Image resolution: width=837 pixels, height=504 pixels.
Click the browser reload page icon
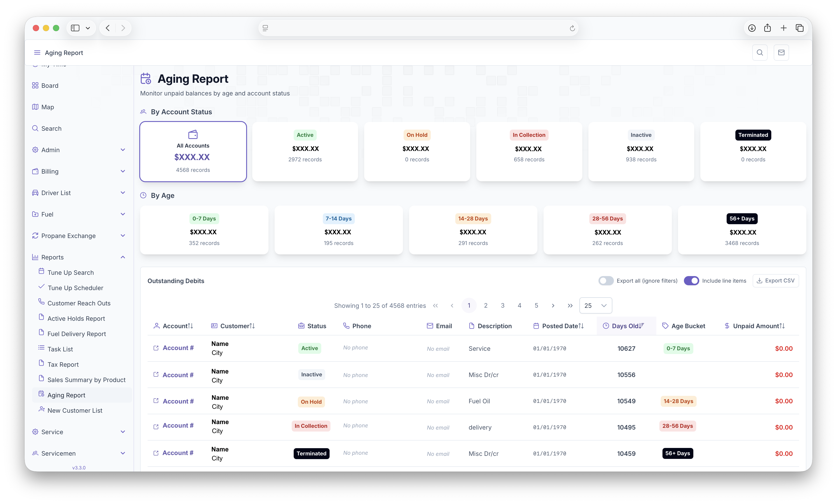(572, 28)
